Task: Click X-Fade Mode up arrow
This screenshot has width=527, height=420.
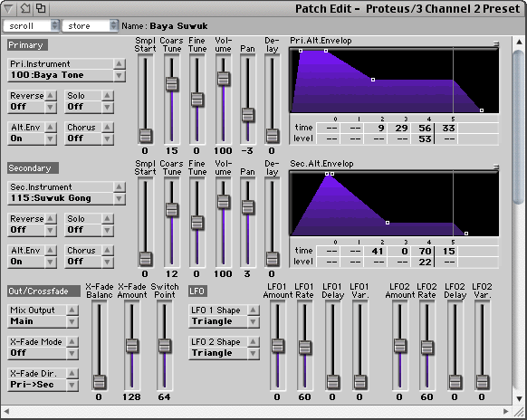Action: tap(72, 341)
